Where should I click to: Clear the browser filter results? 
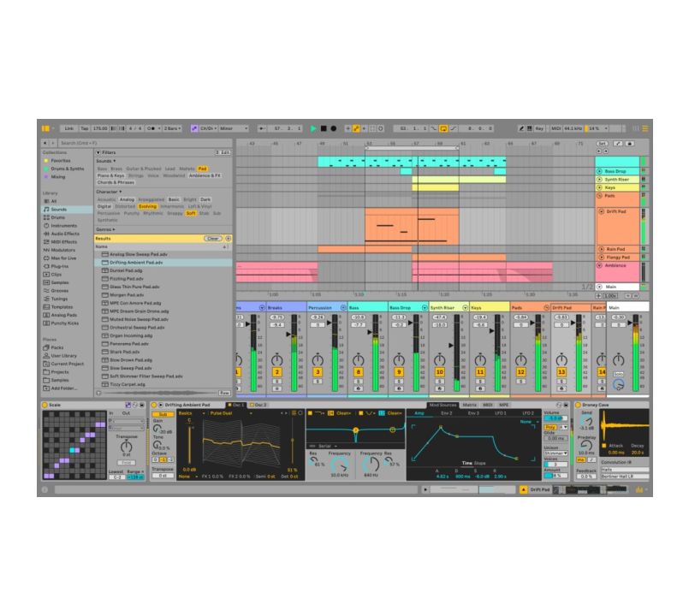213,239
